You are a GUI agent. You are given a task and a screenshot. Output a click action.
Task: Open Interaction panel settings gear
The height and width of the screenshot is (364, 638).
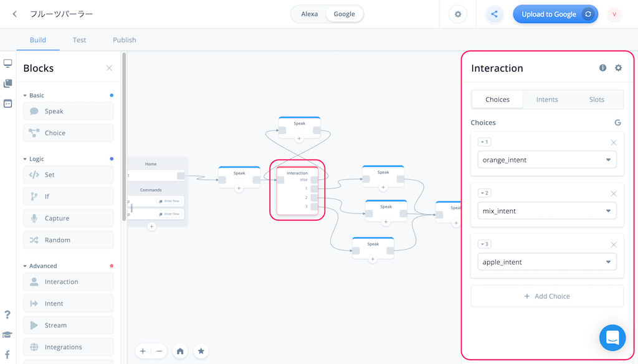(x=619, y=68)
